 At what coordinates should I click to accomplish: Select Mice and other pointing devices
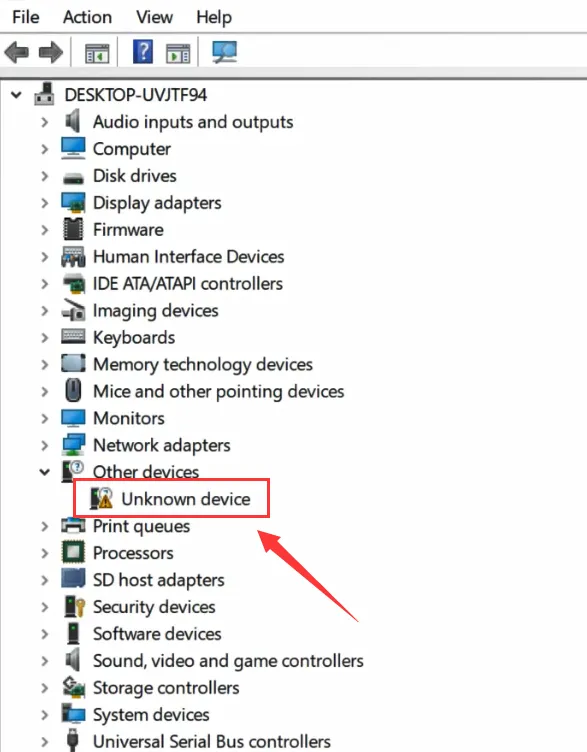pos(219,391)
